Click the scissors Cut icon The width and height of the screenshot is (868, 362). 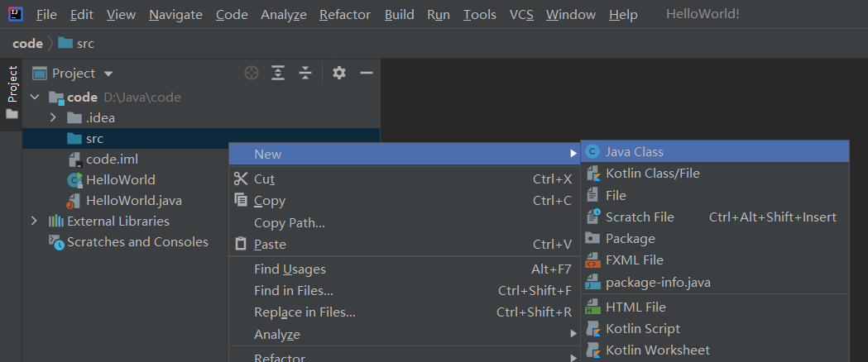click(x=241, y=179)
